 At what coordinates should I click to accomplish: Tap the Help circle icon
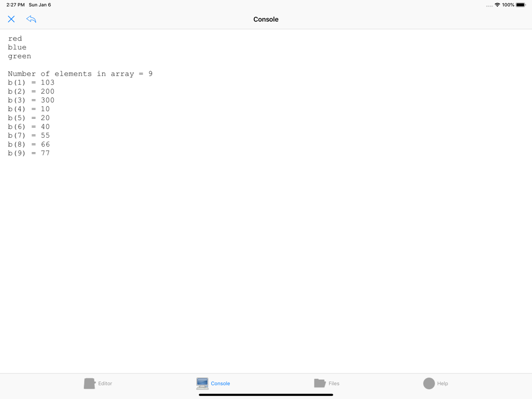(x=429, y=384)
